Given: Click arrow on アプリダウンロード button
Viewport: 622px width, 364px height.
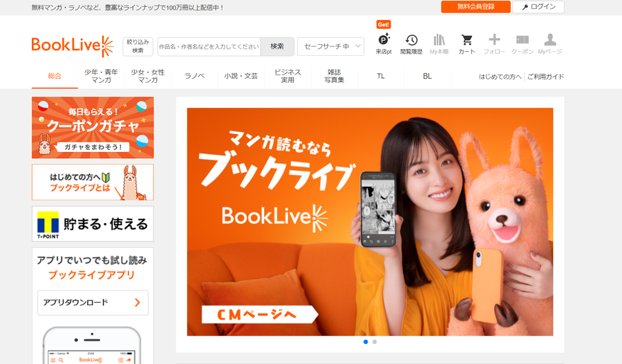Looking at the screenshot, I should (138, 303).
